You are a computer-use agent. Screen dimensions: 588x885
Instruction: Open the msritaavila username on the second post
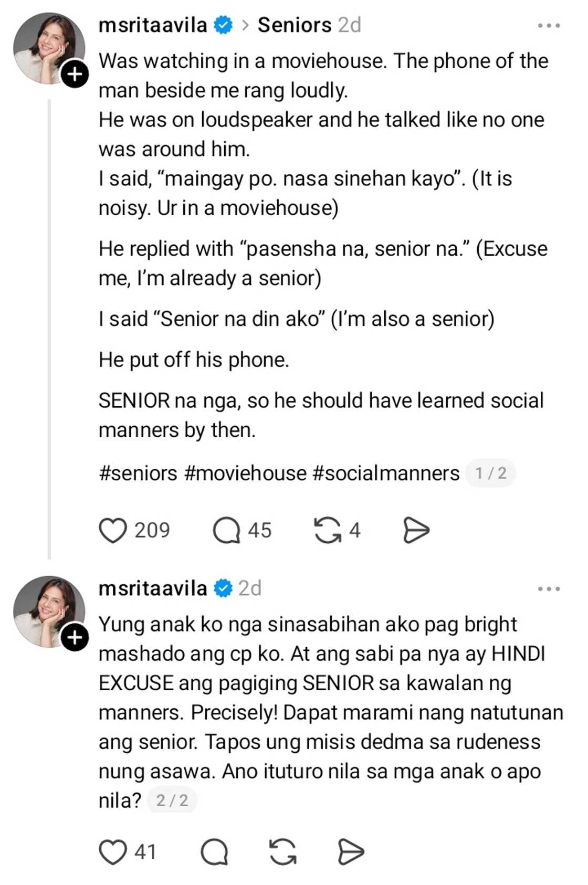153,588
